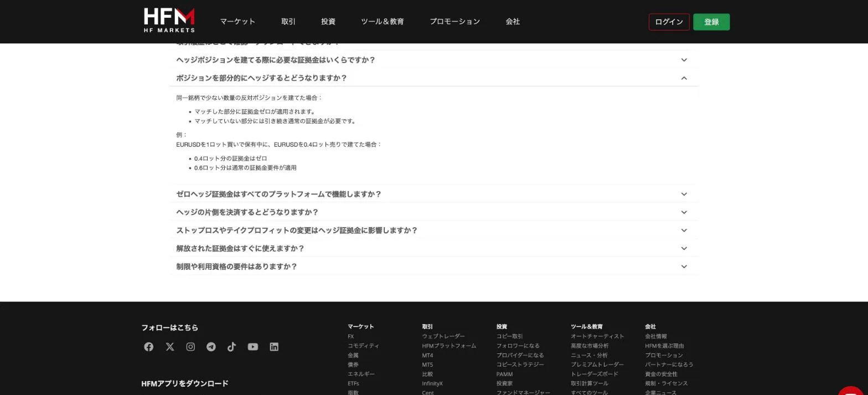Expand 制限や利用資格の要件 question
Image resolution: width=868 pixels, height=395 pixels.
point(433,266)
